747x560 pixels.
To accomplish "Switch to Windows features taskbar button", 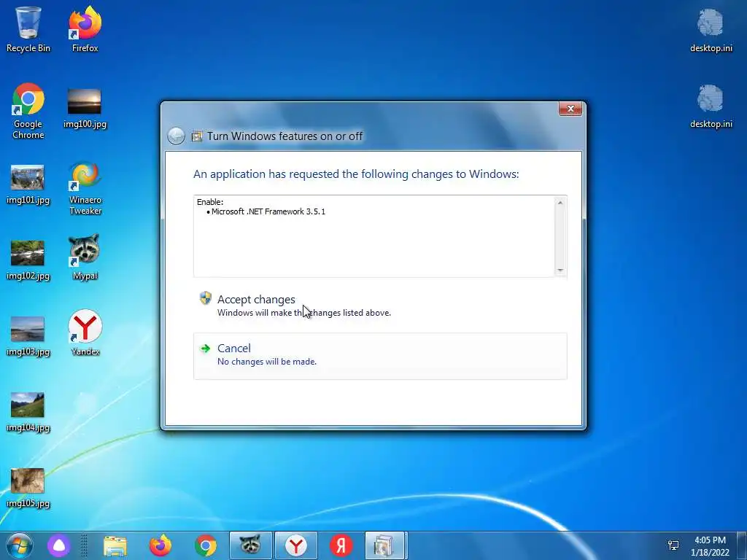I will point(385,545).
